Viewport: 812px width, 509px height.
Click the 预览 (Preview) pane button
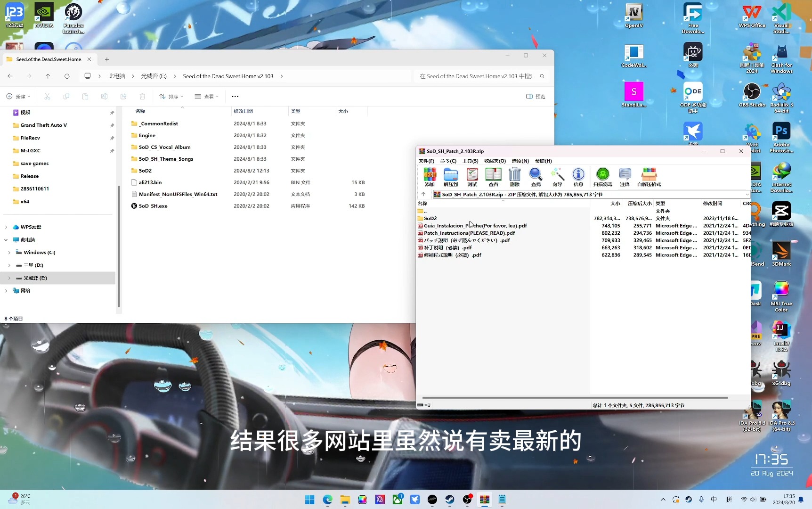[x=536, y=96]
